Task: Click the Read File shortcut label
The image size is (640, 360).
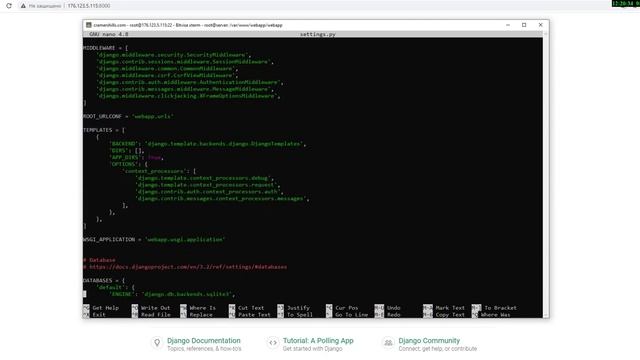Action: pyautogui.click(x=156, y=315)
